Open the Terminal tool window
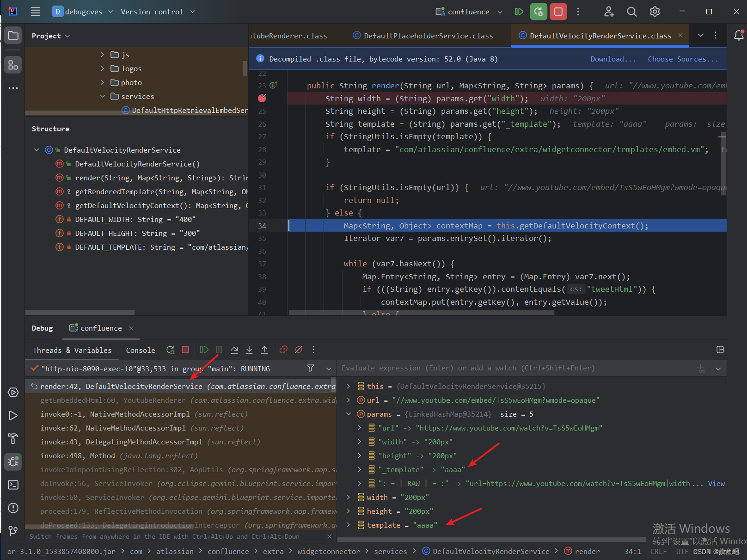Screen dimensions: 747x560 12,485
